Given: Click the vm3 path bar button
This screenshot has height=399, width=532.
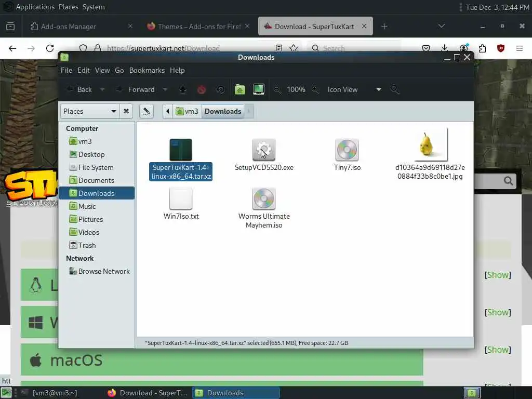Looking at the screenshot, I should 187,111.
